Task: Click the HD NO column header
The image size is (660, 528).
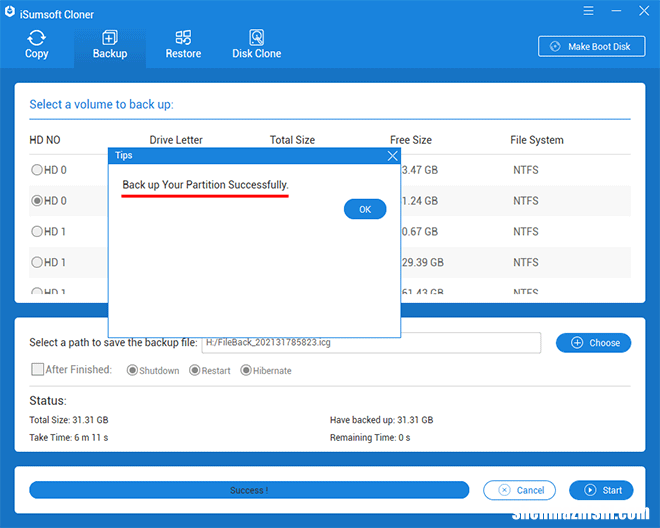Action: pyautogui.click(x=45, y=140)
